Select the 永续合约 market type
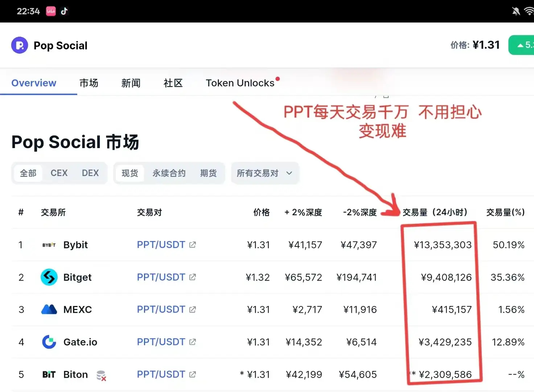The height and width of the screenshot is (392, 534). pyautogui.click(x=169, y=173)
